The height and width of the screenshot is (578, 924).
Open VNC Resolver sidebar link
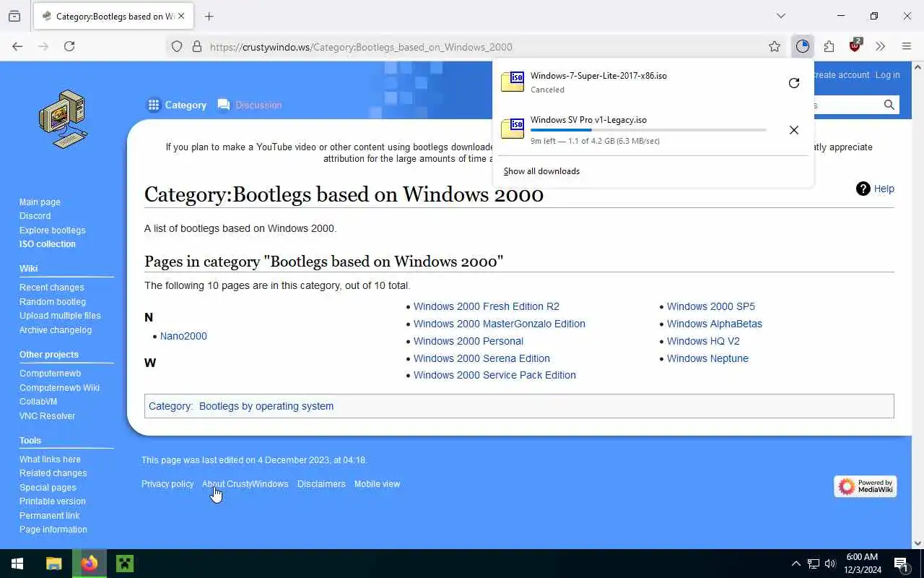pyautogui.click(x=47, y=416)
